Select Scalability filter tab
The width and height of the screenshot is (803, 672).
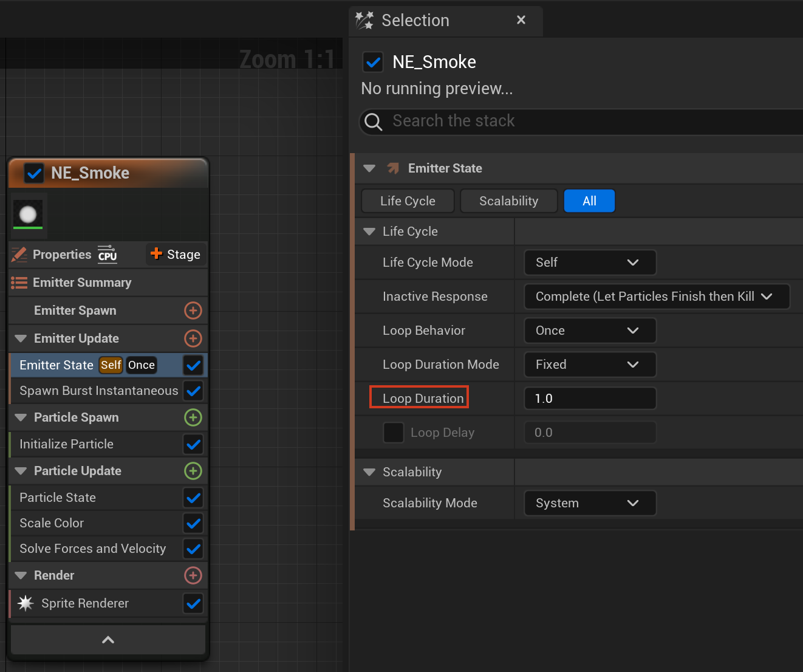coord(508,201)
